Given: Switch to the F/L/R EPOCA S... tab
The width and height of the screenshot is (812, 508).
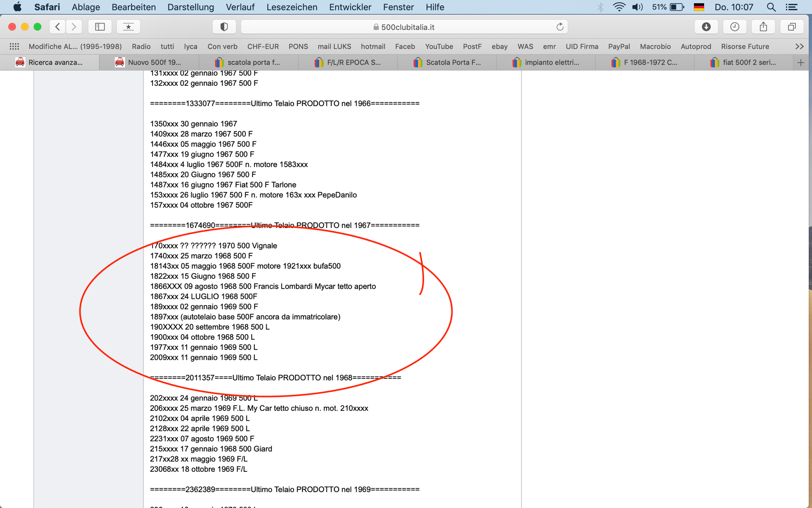Looking at the screenshot, I should pyautogui.click(x=347, y=62).
